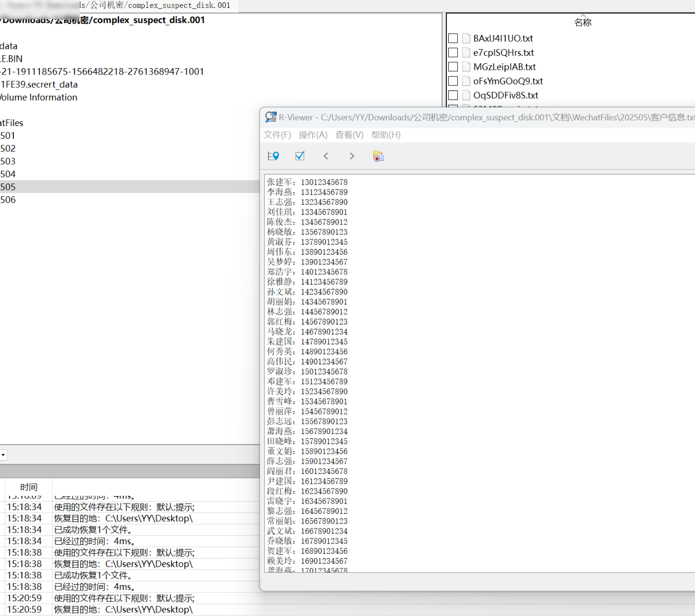
Task: Click the BAxlJ4I1UO.txt file icon
Action: pyautogui.click(x=466, y=38)
